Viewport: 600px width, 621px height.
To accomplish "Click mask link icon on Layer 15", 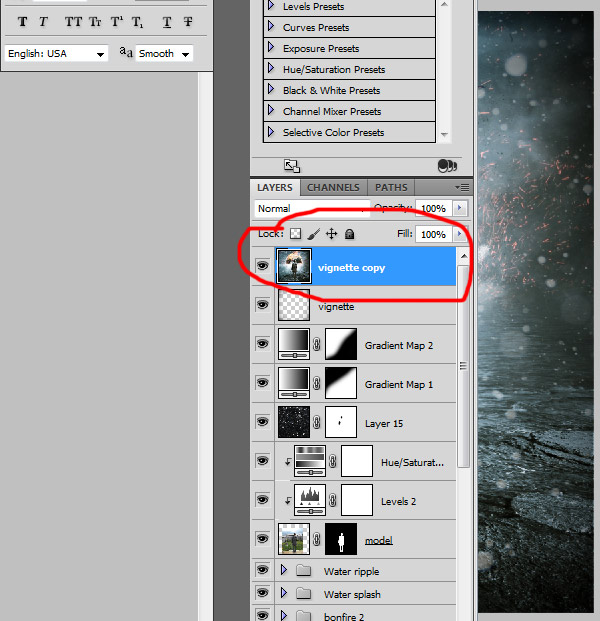I will pos(316,422).
